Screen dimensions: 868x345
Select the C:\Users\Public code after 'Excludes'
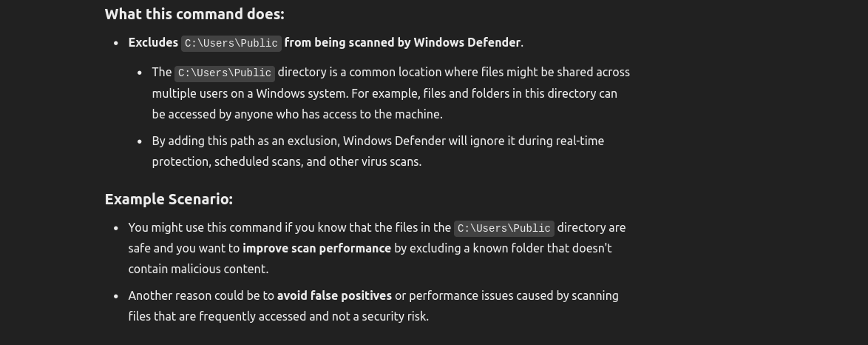click(x=231, y=43)
